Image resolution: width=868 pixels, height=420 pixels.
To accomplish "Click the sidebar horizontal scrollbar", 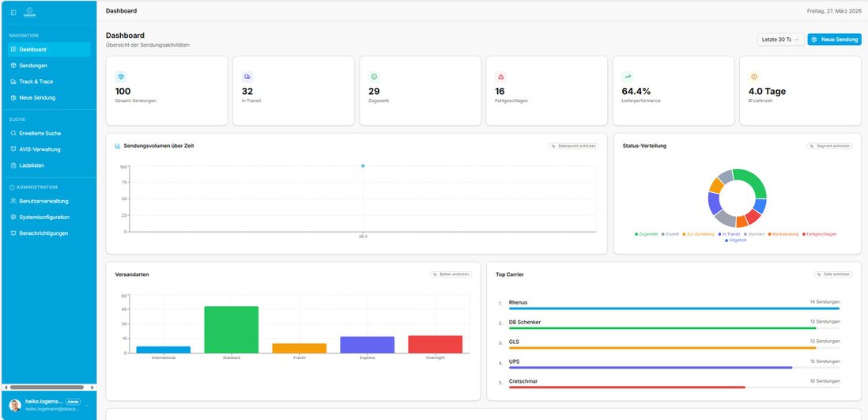I will click(x=47, y=388).
